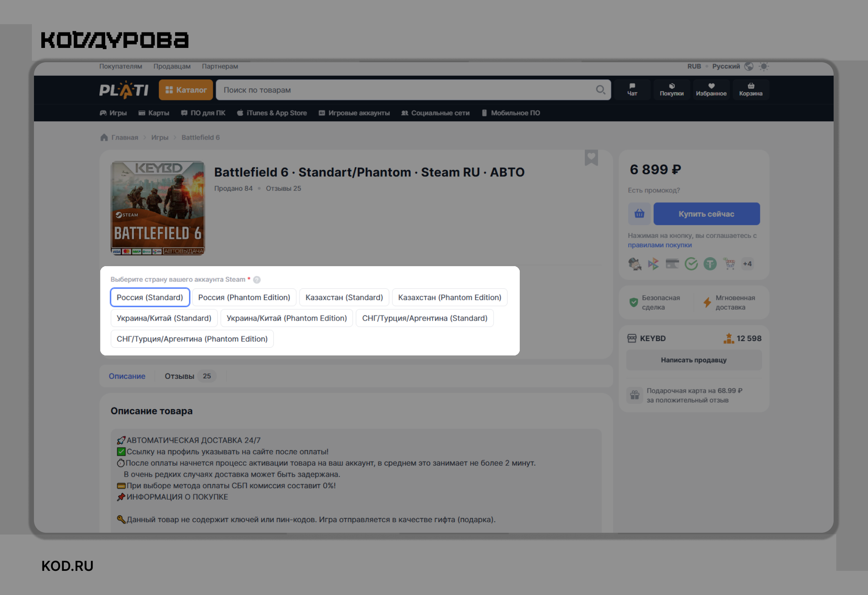The image size is (868, 595).
Task: Open the Русский language selector
Action: tap(726, 66)
